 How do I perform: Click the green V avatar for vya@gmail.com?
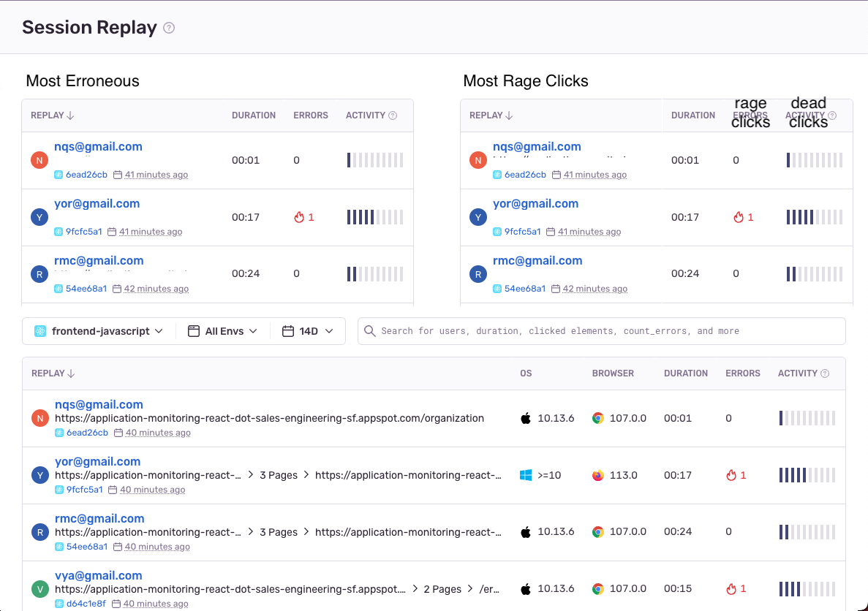click(40, 588)
